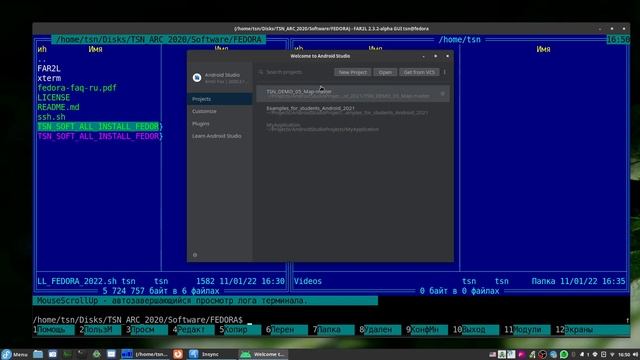Open the MyApplication project entry
The image size is (640, 360).
(x=353, y=127)
